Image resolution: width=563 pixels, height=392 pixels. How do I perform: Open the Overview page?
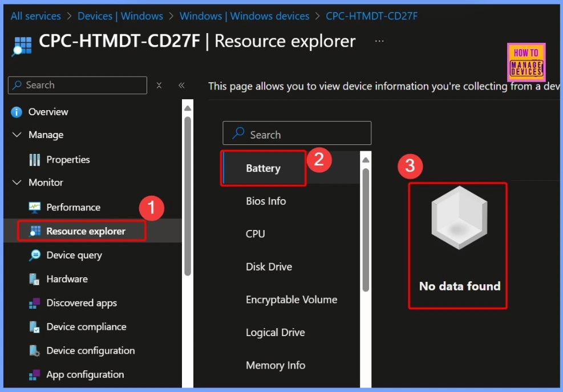pos(48,112)
